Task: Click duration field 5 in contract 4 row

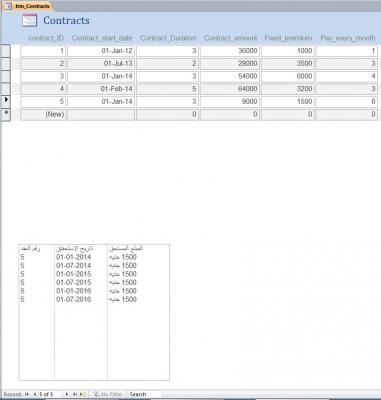Action: 167,89
